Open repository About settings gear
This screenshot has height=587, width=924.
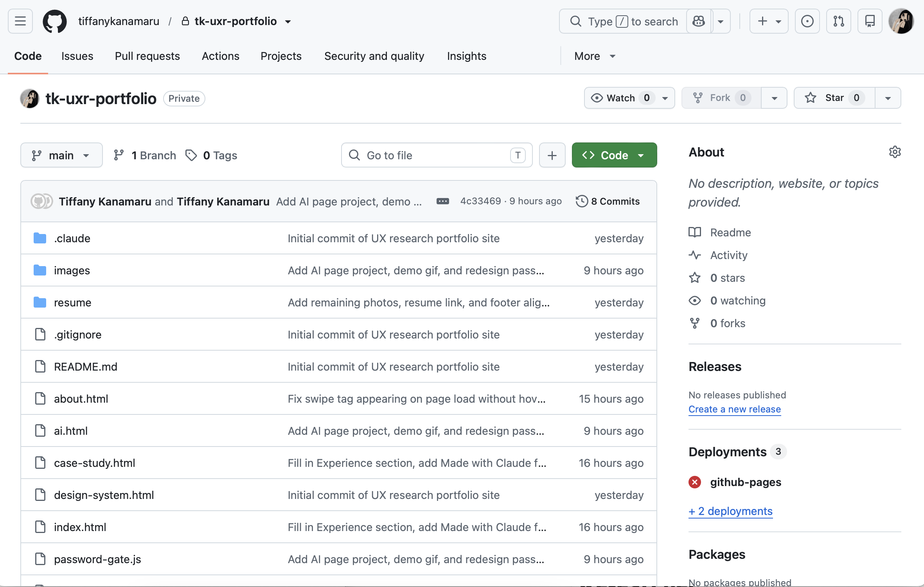point(895,152)
